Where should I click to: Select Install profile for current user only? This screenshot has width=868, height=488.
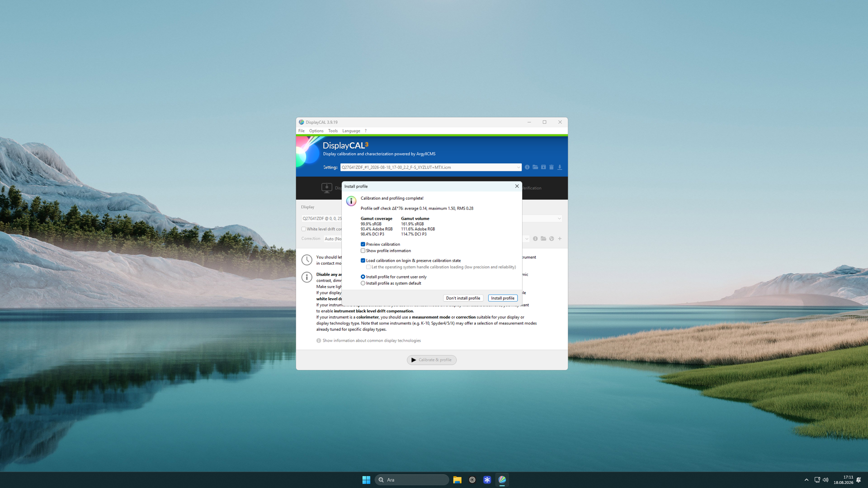tap(363, 277)
